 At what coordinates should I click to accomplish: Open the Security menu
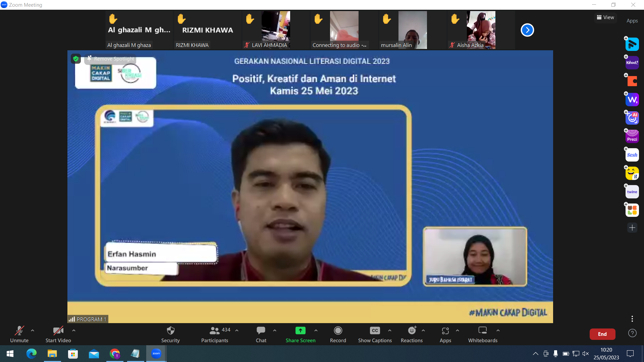(x=170, y=334)
